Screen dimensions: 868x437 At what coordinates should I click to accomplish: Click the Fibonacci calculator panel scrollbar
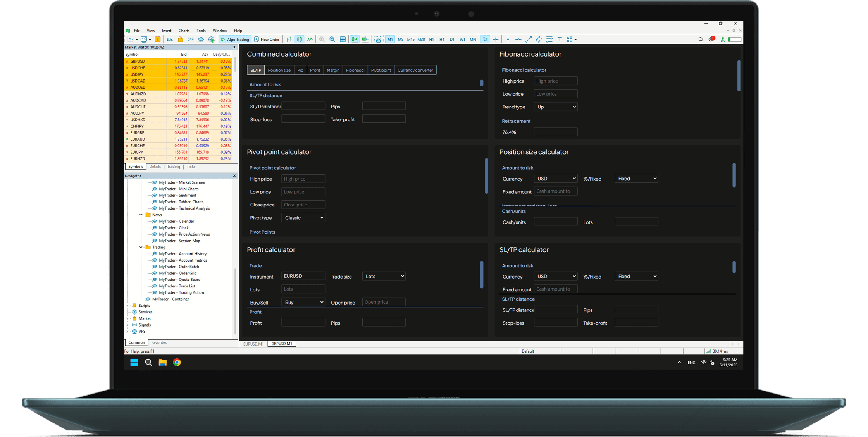coord(739,76)
